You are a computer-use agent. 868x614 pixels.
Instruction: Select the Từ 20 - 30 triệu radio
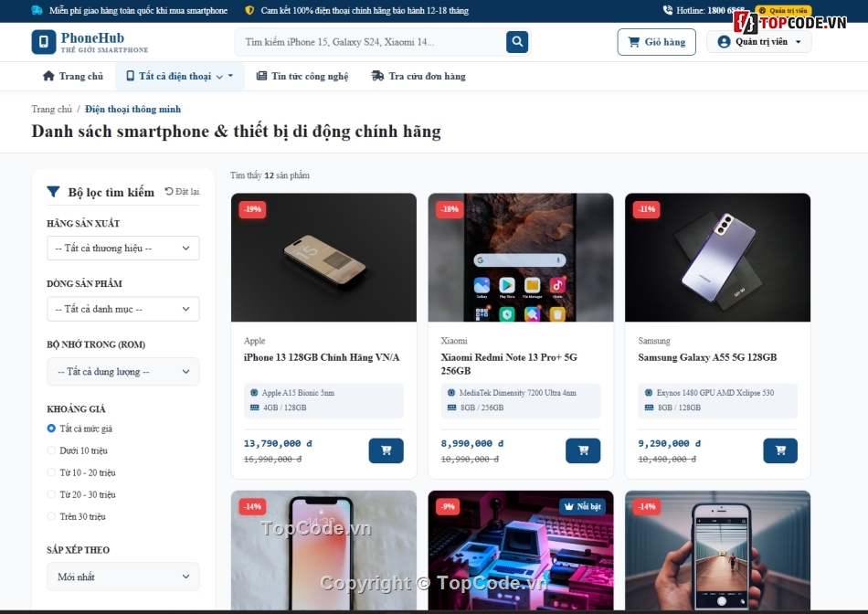point(51,494)
